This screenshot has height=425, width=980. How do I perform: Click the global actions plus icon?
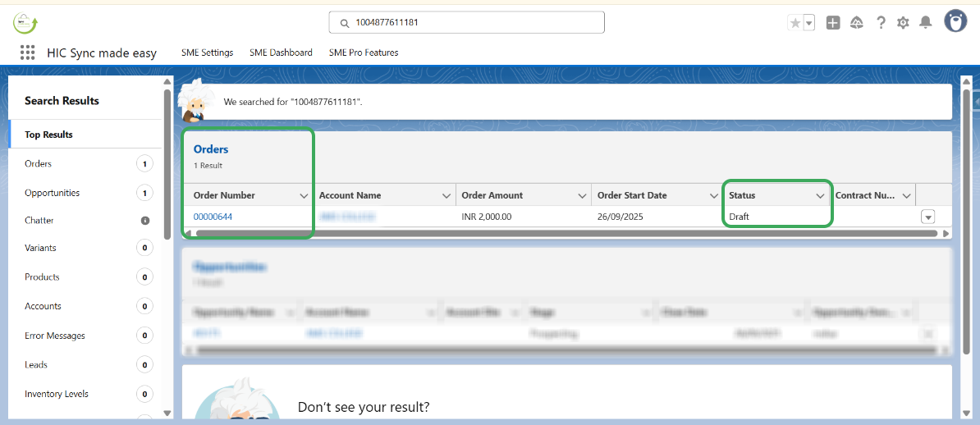click(x=833, y=23)
